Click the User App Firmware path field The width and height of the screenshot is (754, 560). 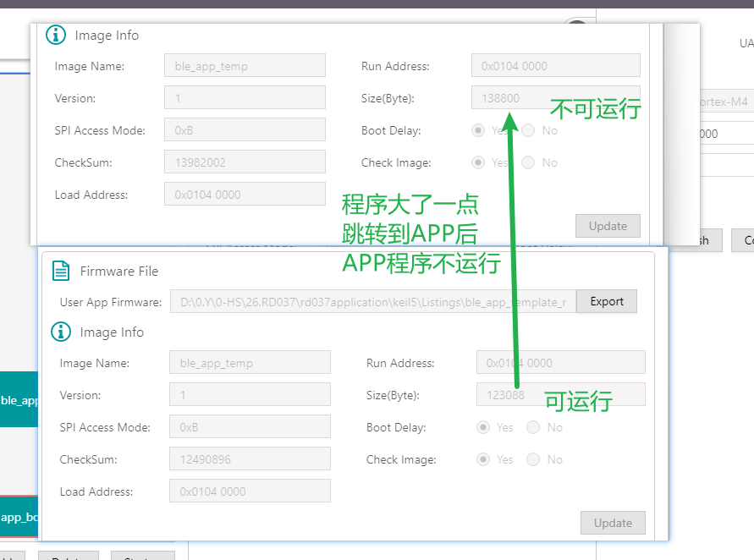[372, 302]
